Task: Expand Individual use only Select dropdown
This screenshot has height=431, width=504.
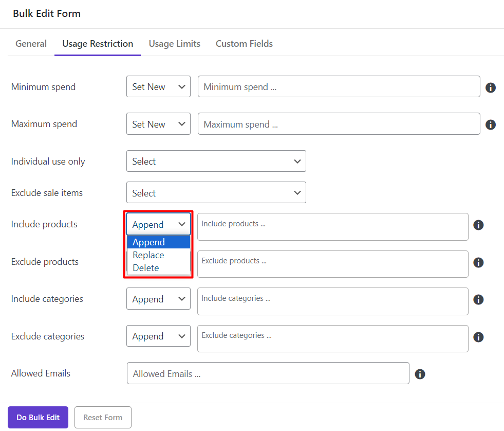Action: click(216, 161)
